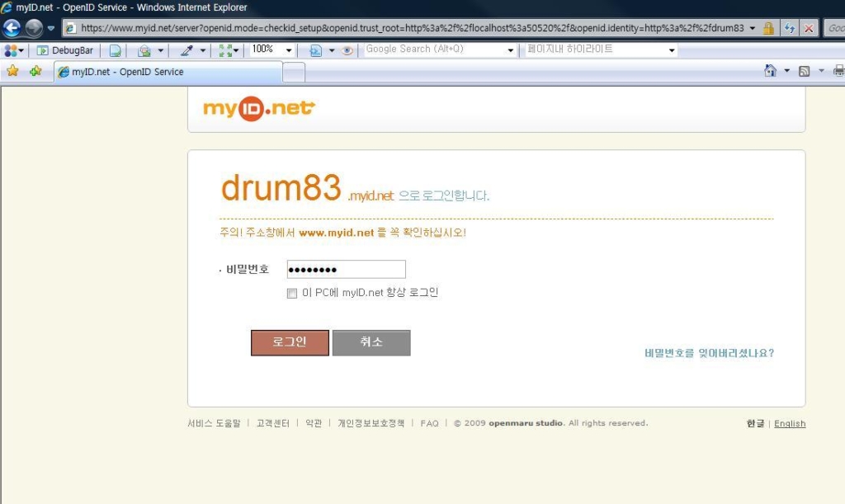Click the DebugBar toolbar button
This screenshot has height=504, width=845.
pyautogui.click(x=64, y=50)
